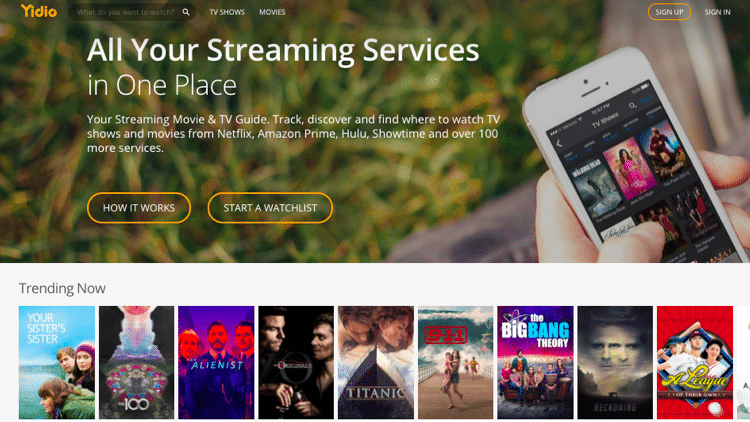Open the Reckoning poster
The width and height of the screenshot is (750, 422).
click(x=615, y=363)
